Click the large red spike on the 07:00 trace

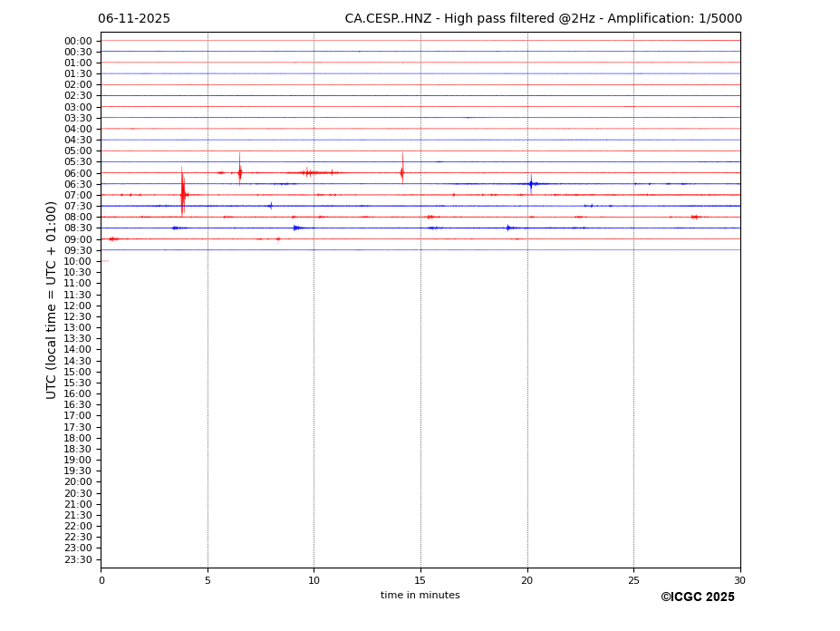[x=182, y=193]
